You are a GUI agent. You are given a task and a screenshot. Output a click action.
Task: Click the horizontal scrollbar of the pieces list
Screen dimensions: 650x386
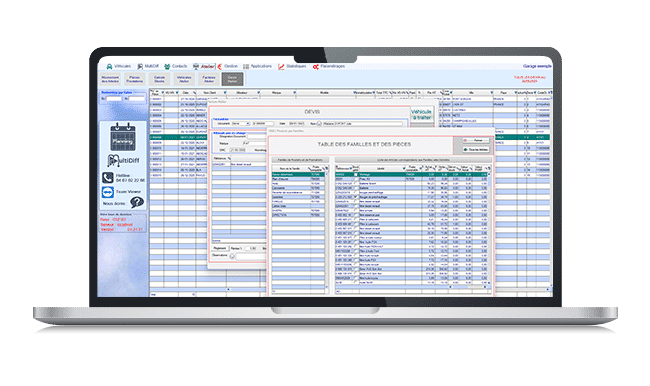coord(468,286)
